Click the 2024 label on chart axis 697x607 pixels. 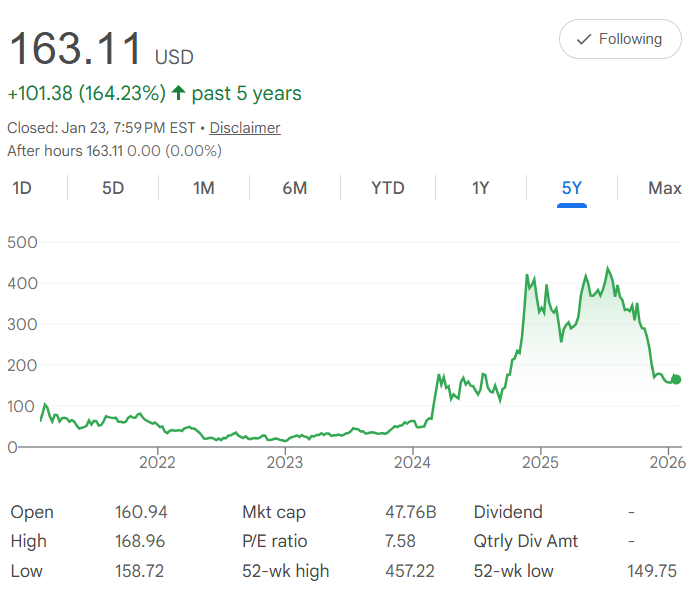pyautogui.click(x=412, y=462)
